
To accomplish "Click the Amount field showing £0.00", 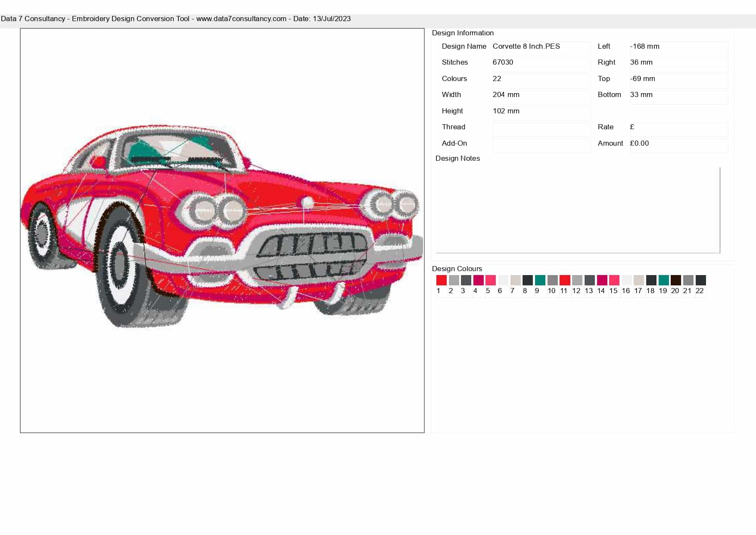I will tap(679, 145).
